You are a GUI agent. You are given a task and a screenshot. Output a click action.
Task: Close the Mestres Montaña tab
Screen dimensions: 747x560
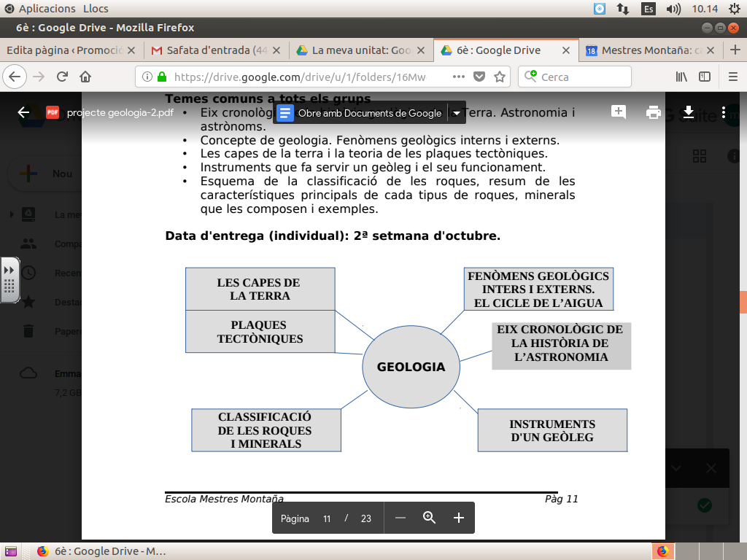click(711, 50)
